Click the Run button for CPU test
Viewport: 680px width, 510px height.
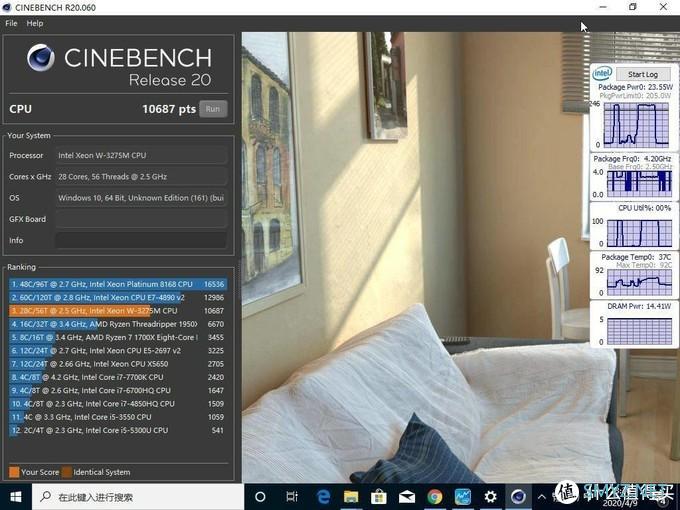point(213,109)
